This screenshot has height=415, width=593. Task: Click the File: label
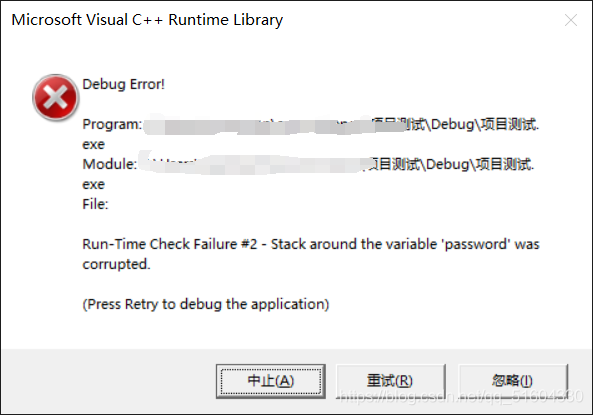(x=95, y=205)
